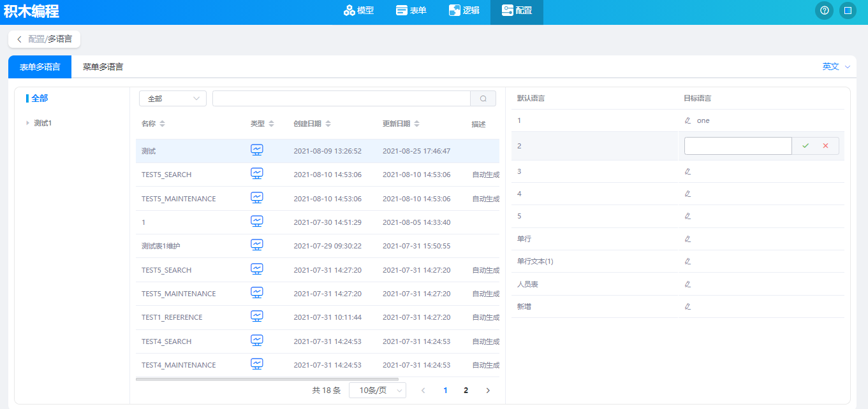Select the 测试 table row
This screenshot has height=409, width=868.
point(318,151)
